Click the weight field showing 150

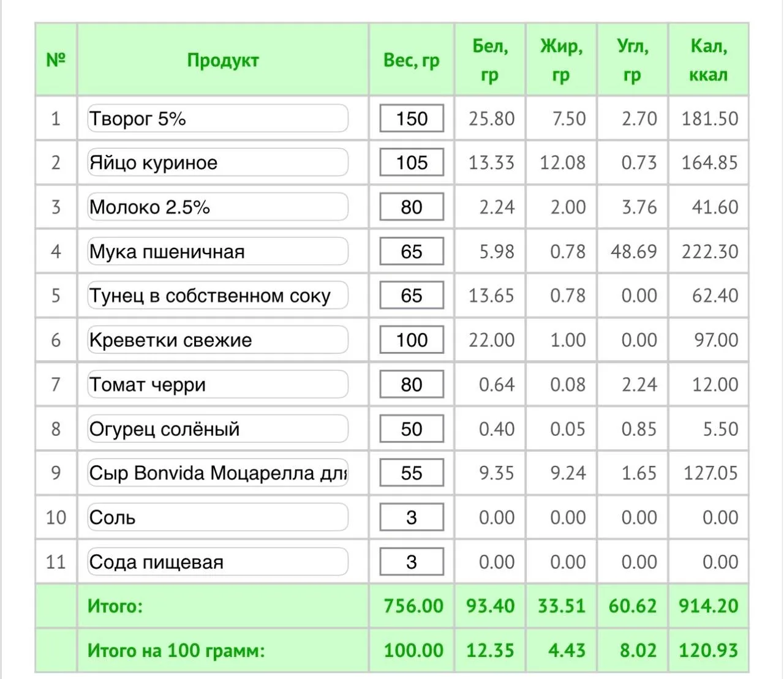pos(412,118)
